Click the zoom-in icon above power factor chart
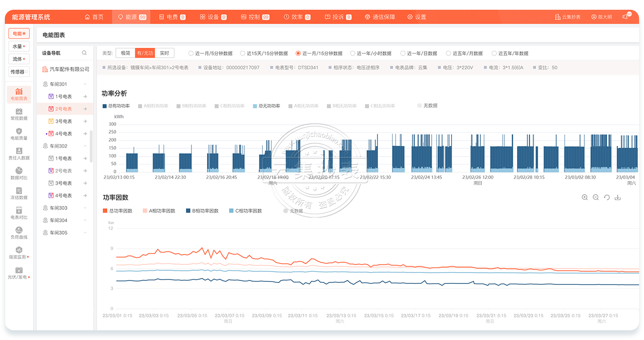644x340 pixels. coord(585,198)
